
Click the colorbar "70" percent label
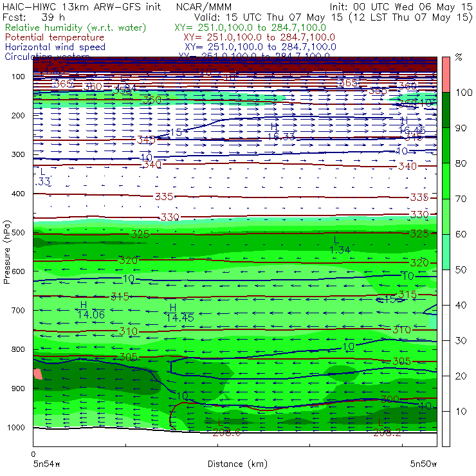click(461, 199)
